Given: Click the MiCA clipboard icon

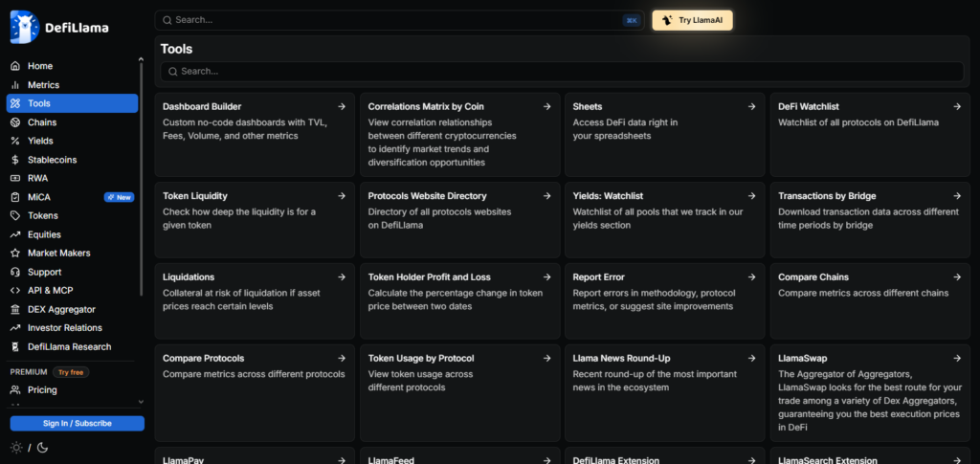Looking at the screenshot, I should coord(15,197).
